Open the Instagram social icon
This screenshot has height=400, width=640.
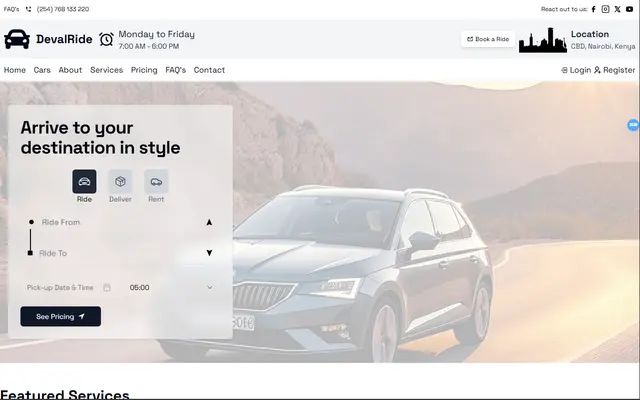point(605,9)
